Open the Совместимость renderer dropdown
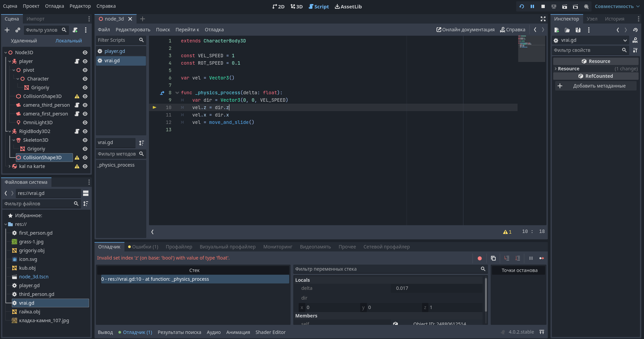Screen dimensions: 644x339 point(617,6)
